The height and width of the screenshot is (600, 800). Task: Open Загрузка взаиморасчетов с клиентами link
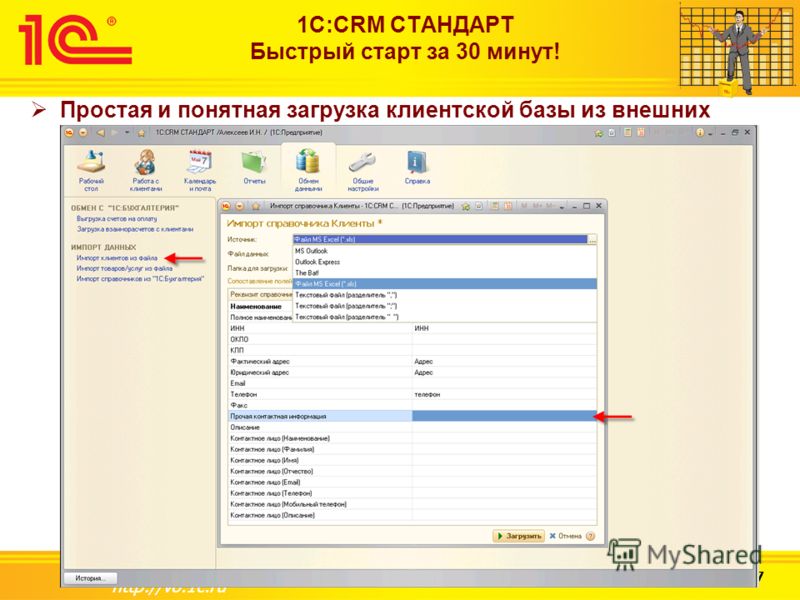tap(135, 230)
